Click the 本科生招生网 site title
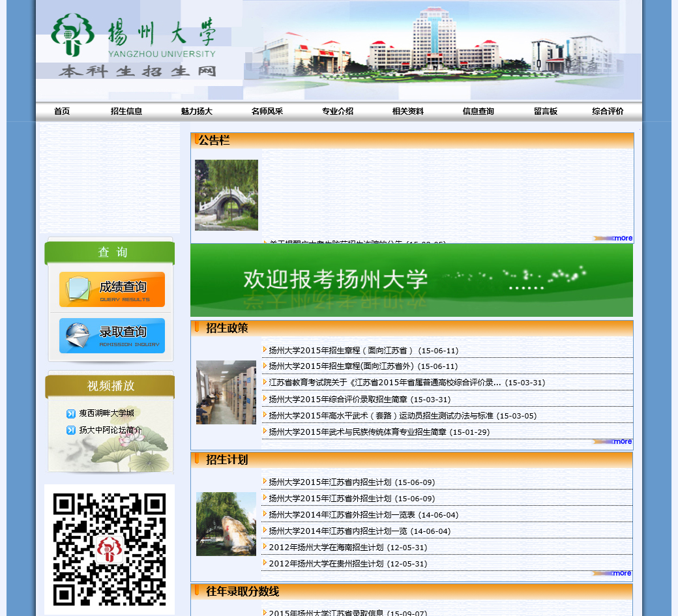 [138, 71]
